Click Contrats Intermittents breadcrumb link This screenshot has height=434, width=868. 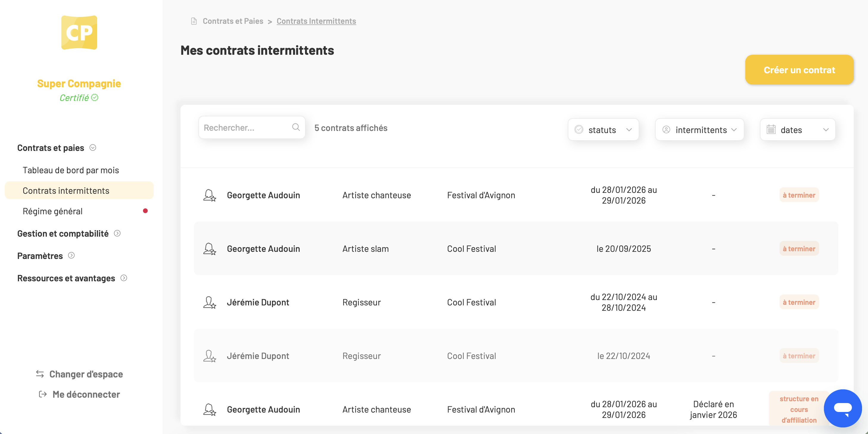316,21
